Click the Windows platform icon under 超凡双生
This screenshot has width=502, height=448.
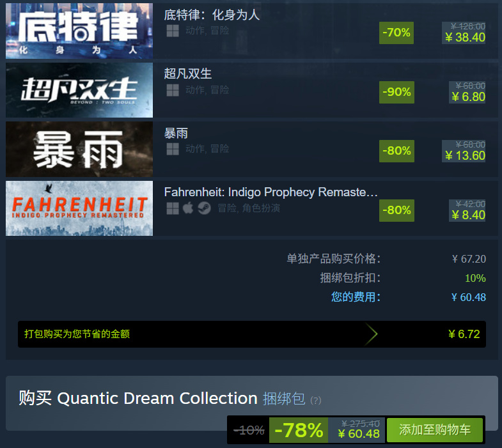click(173, 90)
